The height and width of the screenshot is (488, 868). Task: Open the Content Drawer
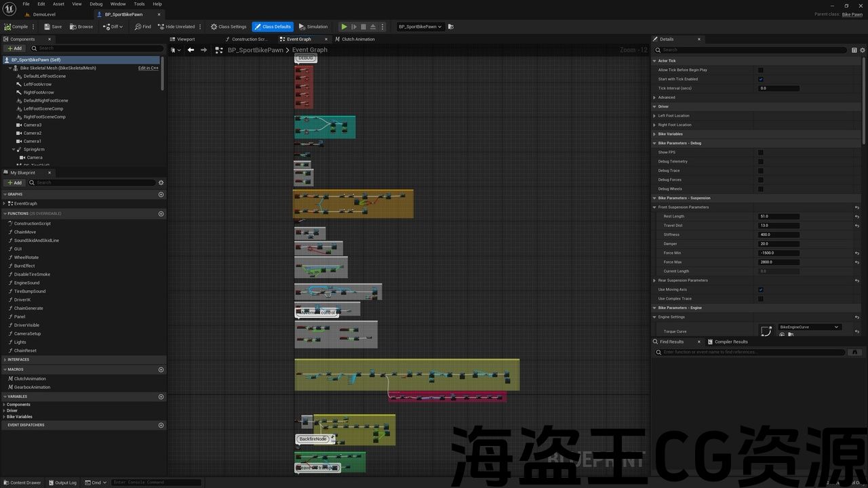(x=22, y=483)
